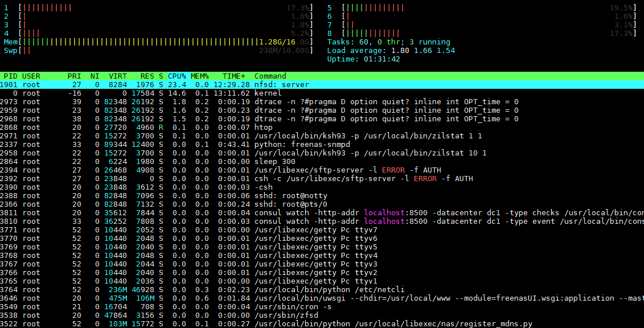Select the dtrace process with PID 2973
The image size is (644, 328).
tap(322, 102)
